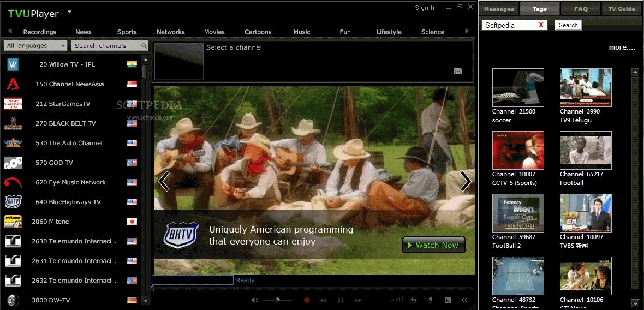
Task: Open help with the question mark icon
Action: pyautogui.click(x=431, y=300)
